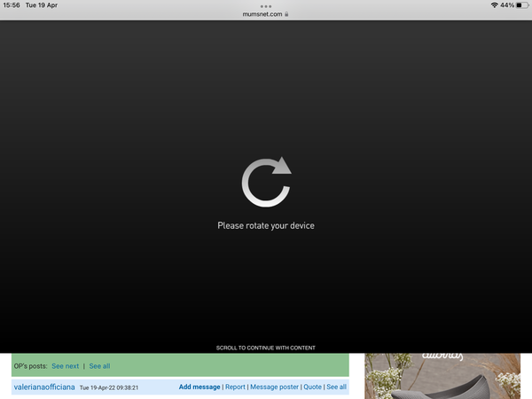Screen dimensions: 532x399
Task: Report the post by valerianaofficiana
Action: click(x=235, y=387)
